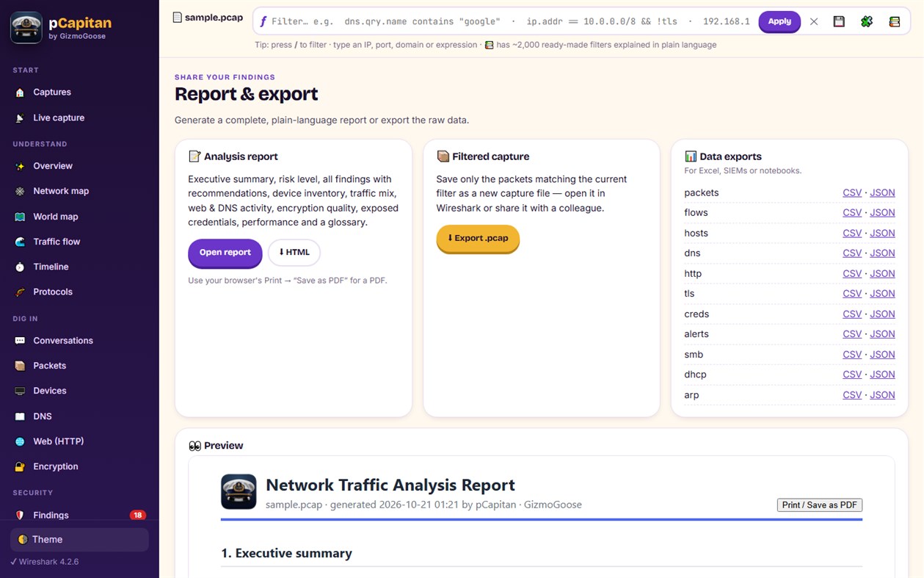924x578 pixels.
Task: Open Network map using its web icon
Action: click(20, 191)
